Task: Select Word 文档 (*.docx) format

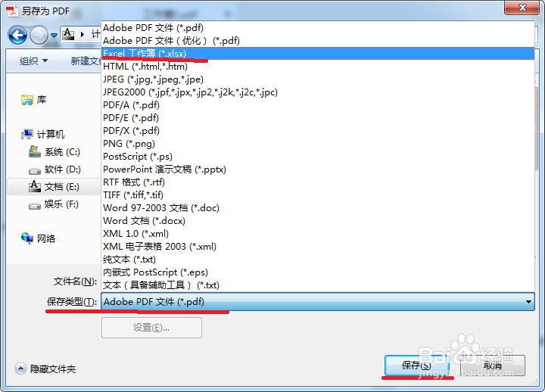Action: coord(318,221)
